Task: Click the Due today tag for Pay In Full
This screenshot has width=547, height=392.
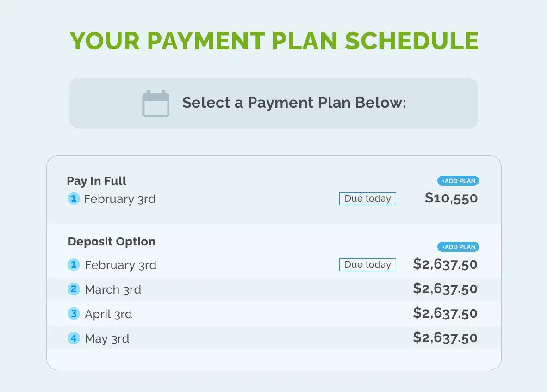Action: point(367,199)
